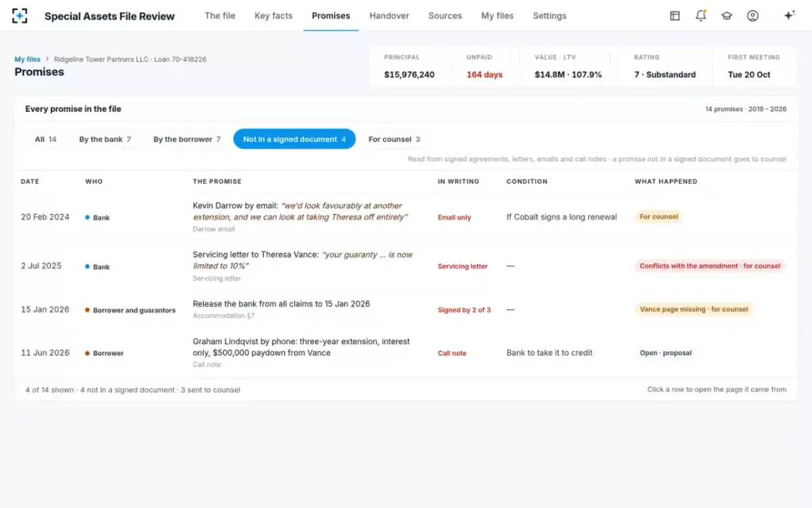Click THE PROMISE column header
This screenshot has height=508, width=812.
pyautogui.click(x=217, y=182)
